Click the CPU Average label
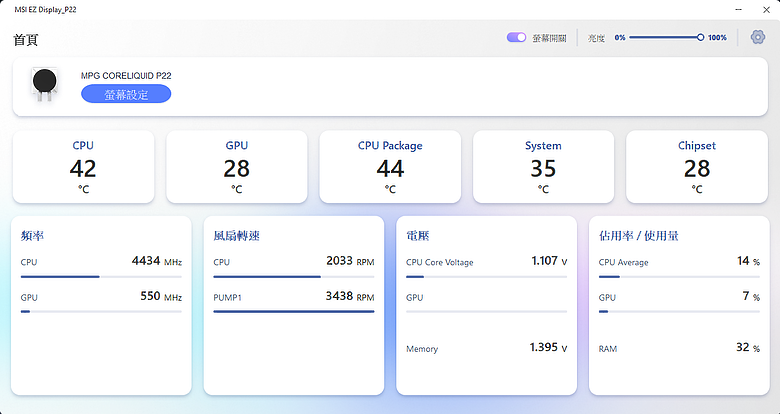The width and height of the screenshot is (780, 414). (623, 262)
